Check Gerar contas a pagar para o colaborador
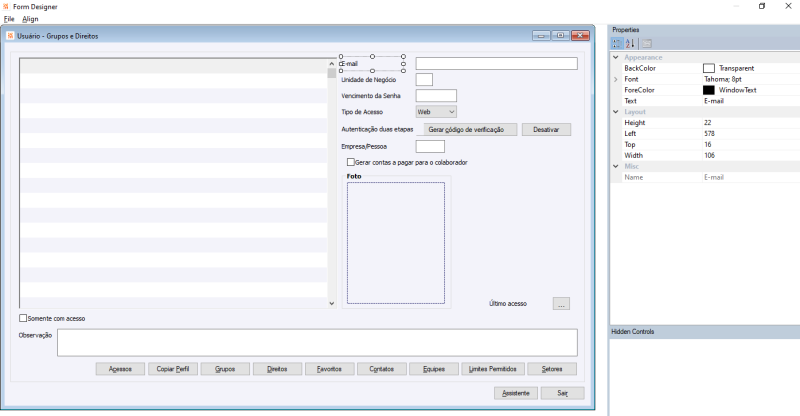 [x=351, y=162]
